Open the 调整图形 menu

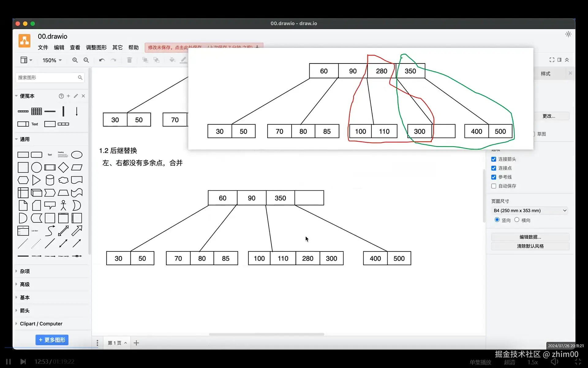(x=96, y=48)
